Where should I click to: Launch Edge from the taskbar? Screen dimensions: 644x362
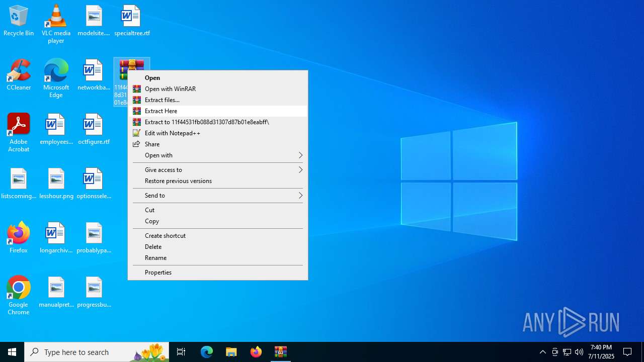coord(207,352)
